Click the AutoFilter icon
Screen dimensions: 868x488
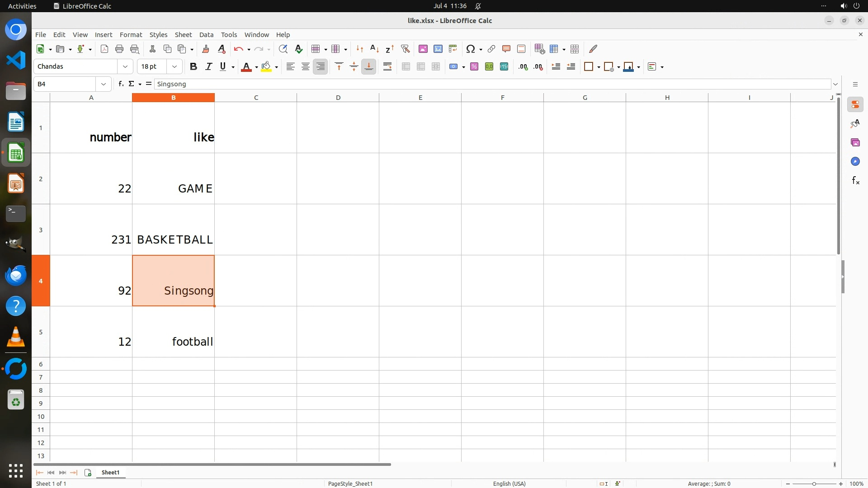click(405, 49)
